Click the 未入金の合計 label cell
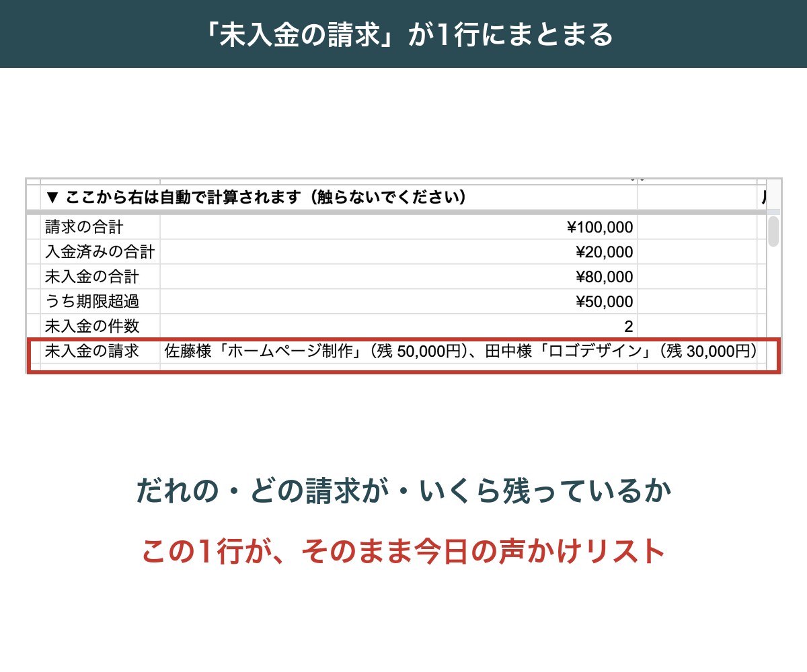This screenshot has height=672, width=807. [100, 276]
